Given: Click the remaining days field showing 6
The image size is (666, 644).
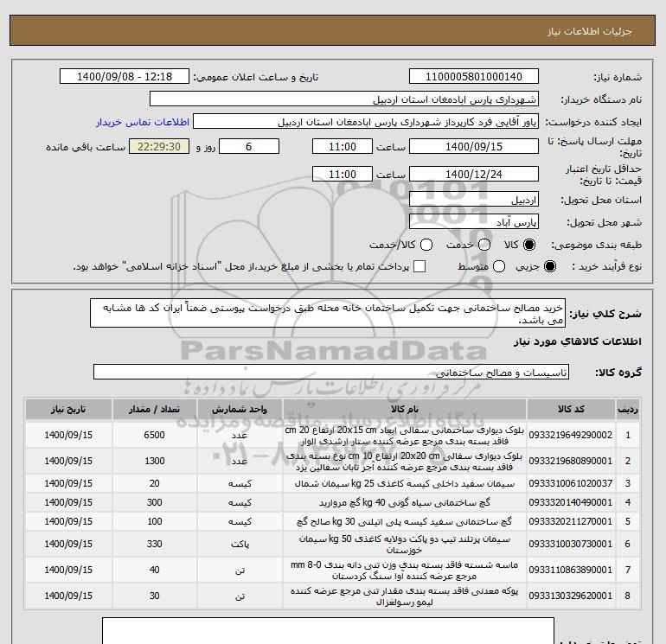Looking at the screenshot, I should coord(249,146).
